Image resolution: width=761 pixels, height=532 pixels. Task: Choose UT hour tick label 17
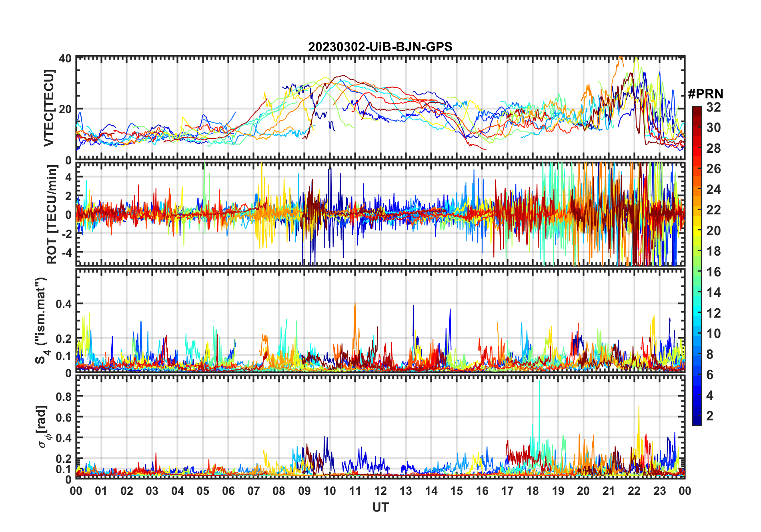coord(507,491)
